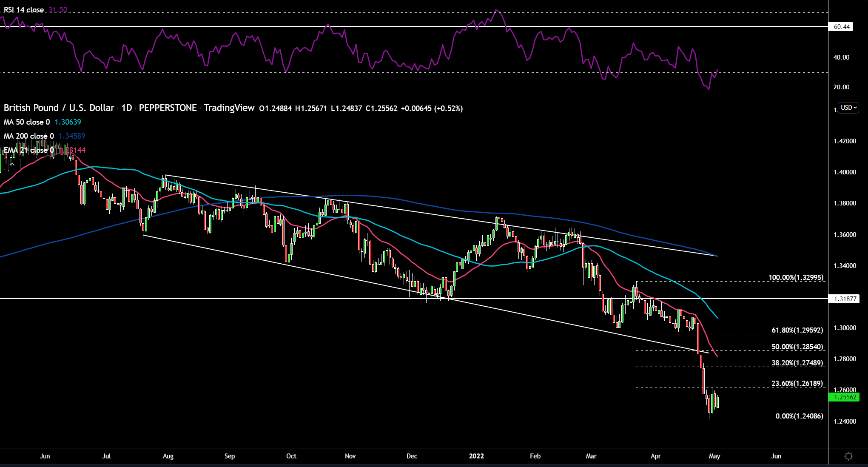Open chart settings gear icon

click(848, 456)
